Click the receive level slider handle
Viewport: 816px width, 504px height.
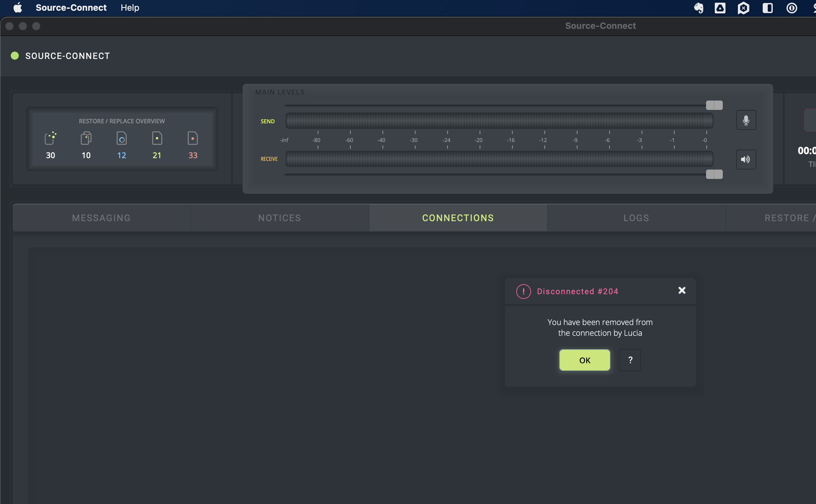(x=714, y=174)
